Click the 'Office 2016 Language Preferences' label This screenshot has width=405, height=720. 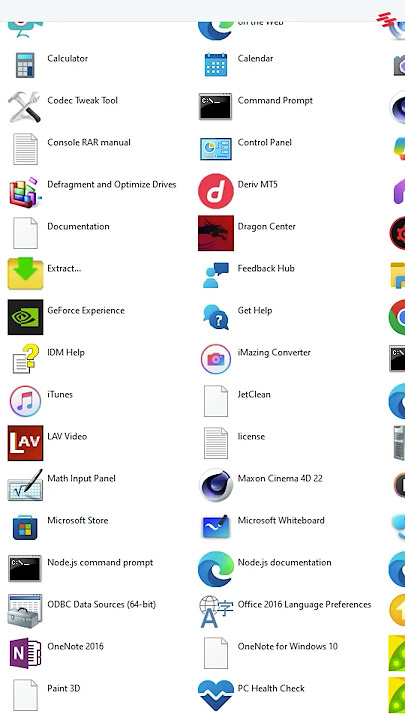tap(304, 605)
